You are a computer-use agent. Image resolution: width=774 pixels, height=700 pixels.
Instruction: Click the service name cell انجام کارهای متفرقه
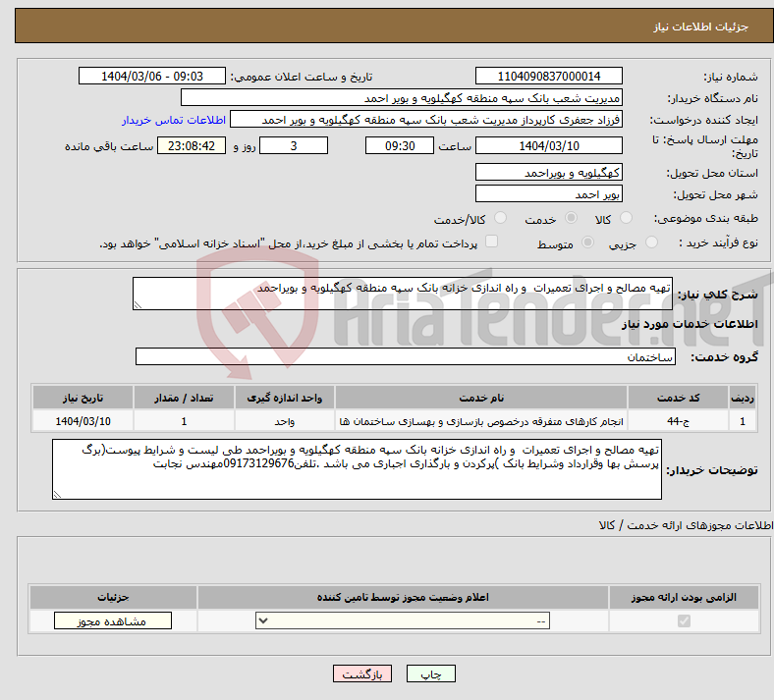click(481, 421)
